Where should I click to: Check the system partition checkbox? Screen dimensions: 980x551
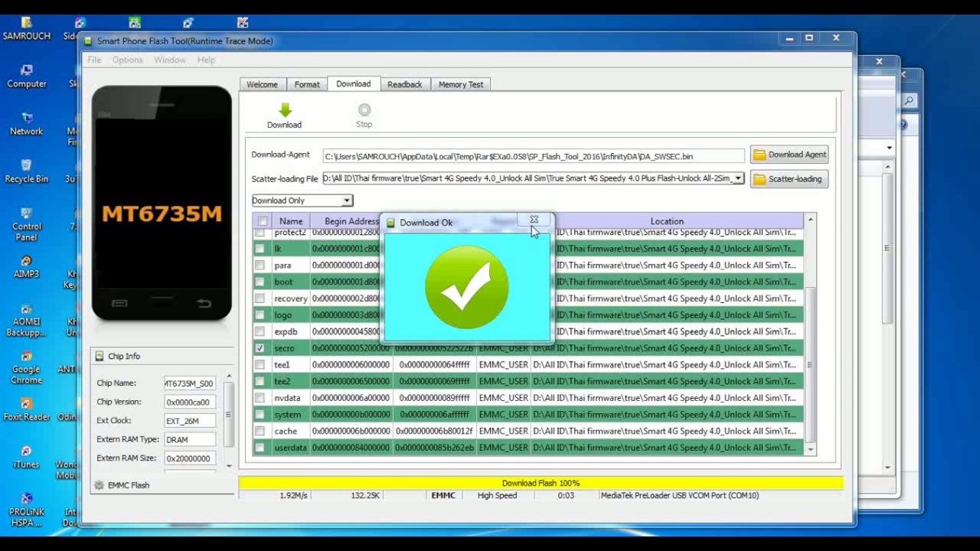coord(260,414)
